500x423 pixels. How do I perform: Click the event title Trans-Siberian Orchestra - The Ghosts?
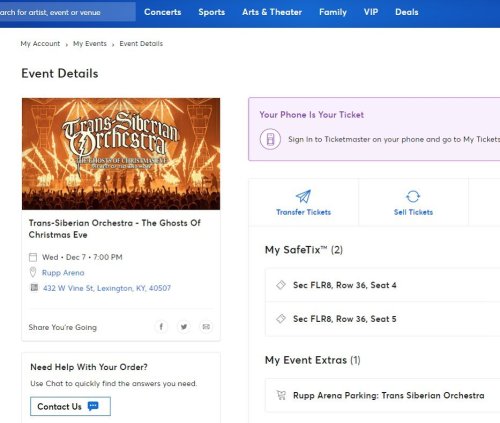[x=115, y=229]
